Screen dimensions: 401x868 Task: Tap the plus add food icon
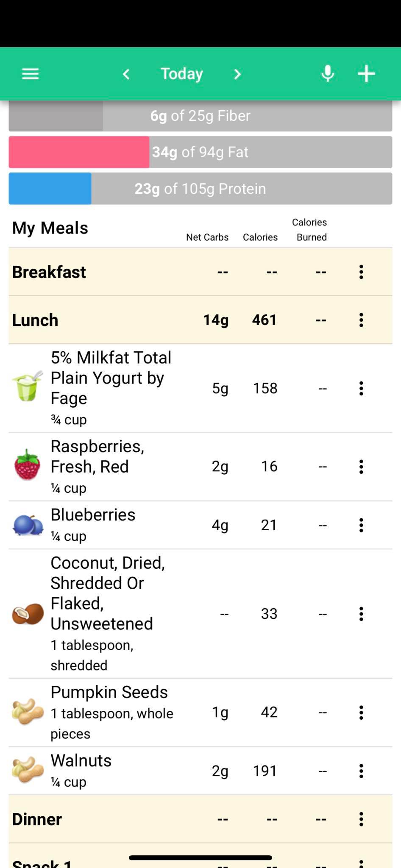366,74
